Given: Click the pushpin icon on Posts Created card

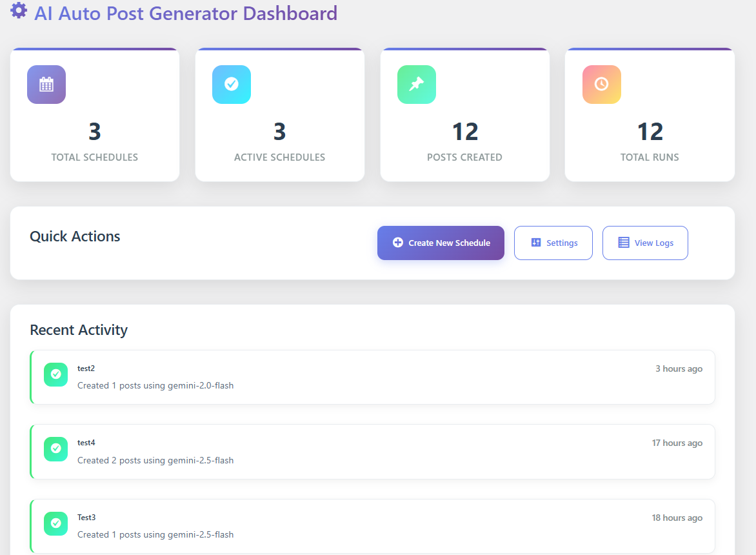Looking at the screenshot, I should point(416,85).
